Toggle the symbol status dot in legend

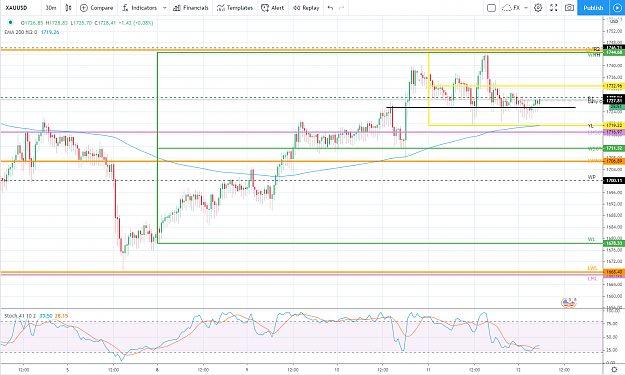coord(10,22)
